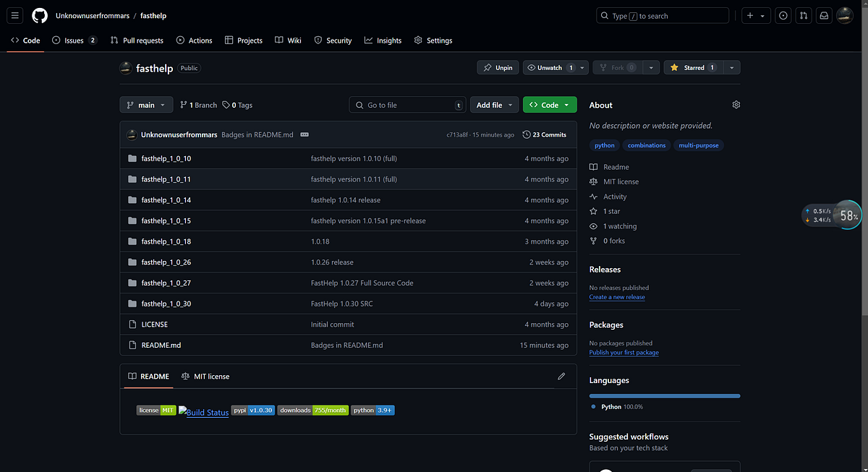Click the commit history clock icon
868x472 pixels.
pos(527,134)
